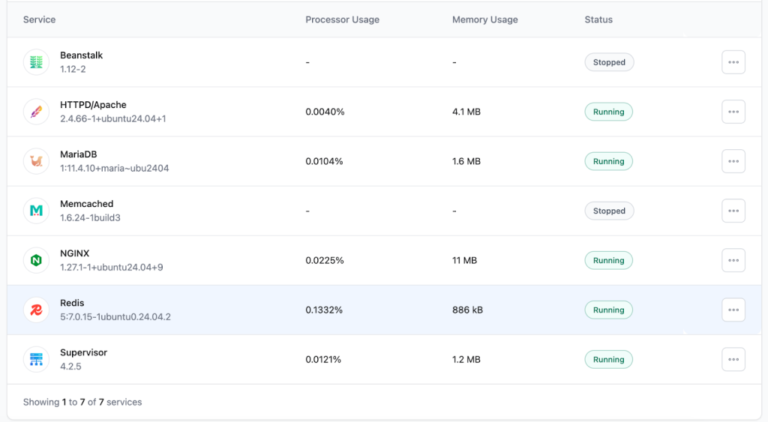Click the HTTPD/Apache feather icon

click(36, 112)
